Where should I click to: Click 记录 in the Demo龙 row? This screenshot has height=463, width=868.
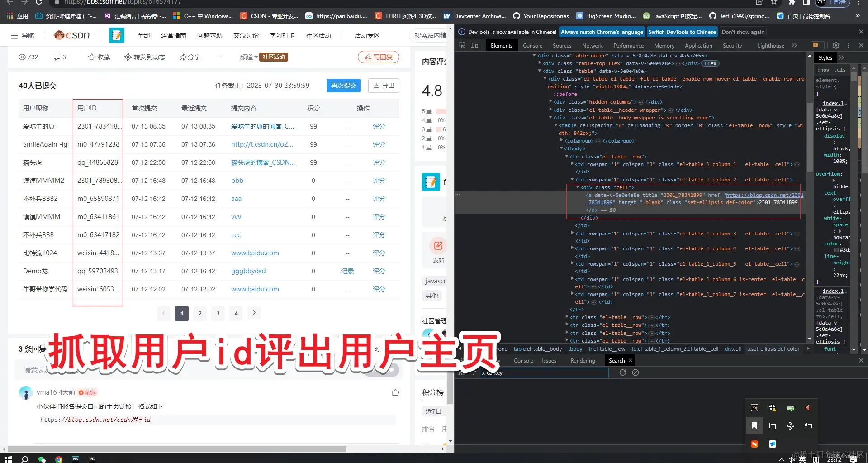(x=347, y=271)
